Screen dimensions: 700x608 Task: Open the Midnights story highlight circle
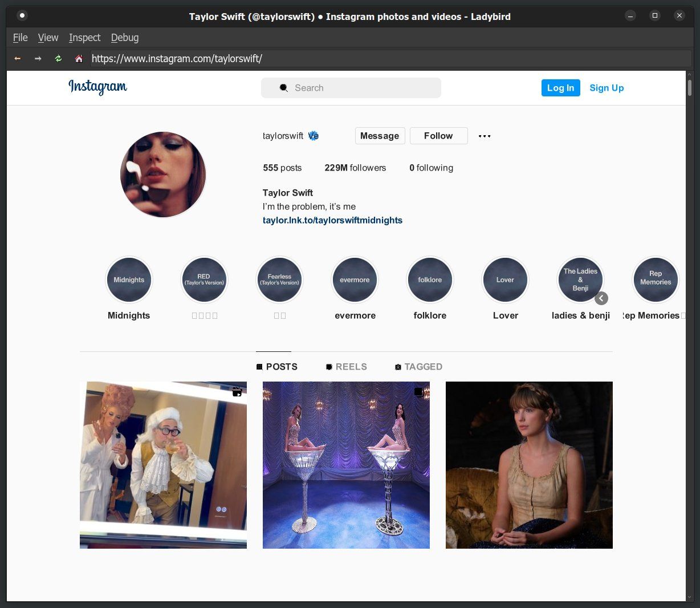129,280
